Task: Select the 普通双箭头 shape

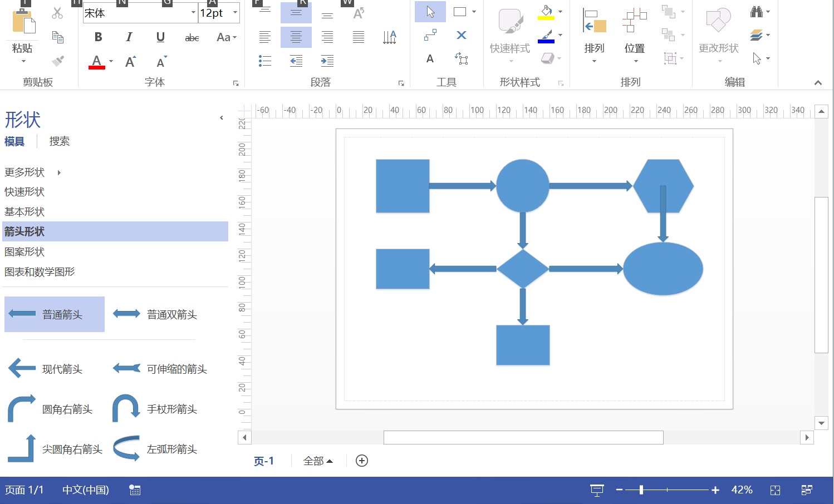Action: (156, 314)
